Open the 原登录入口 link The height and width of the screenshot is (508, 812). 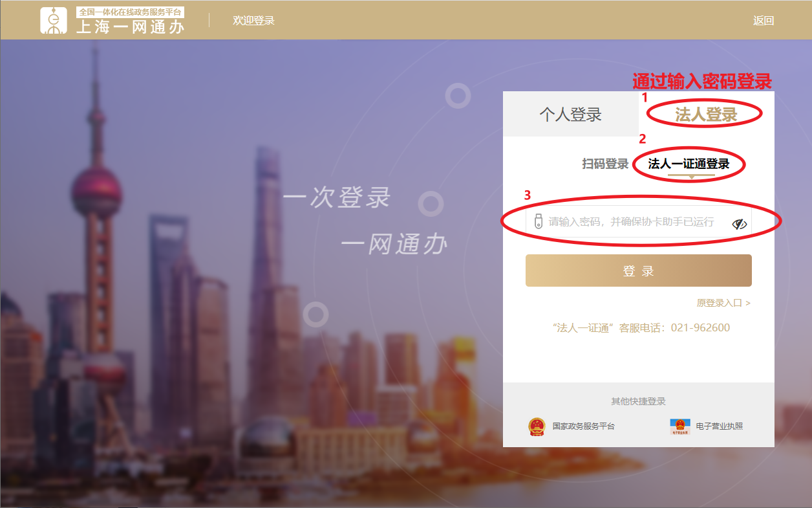[723, 303]
